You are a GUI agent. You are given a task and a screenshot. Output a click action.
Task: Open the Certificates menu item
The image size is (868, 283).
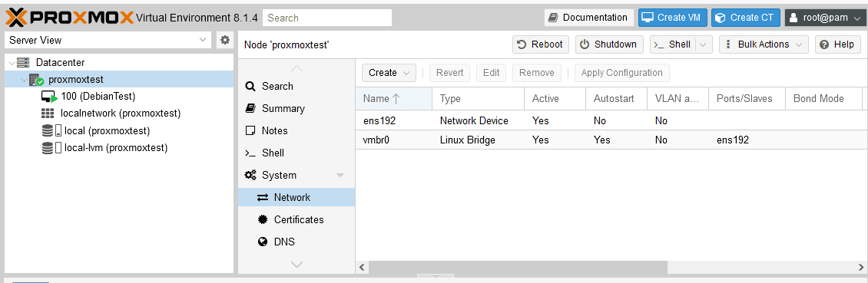tap(297, 219)
